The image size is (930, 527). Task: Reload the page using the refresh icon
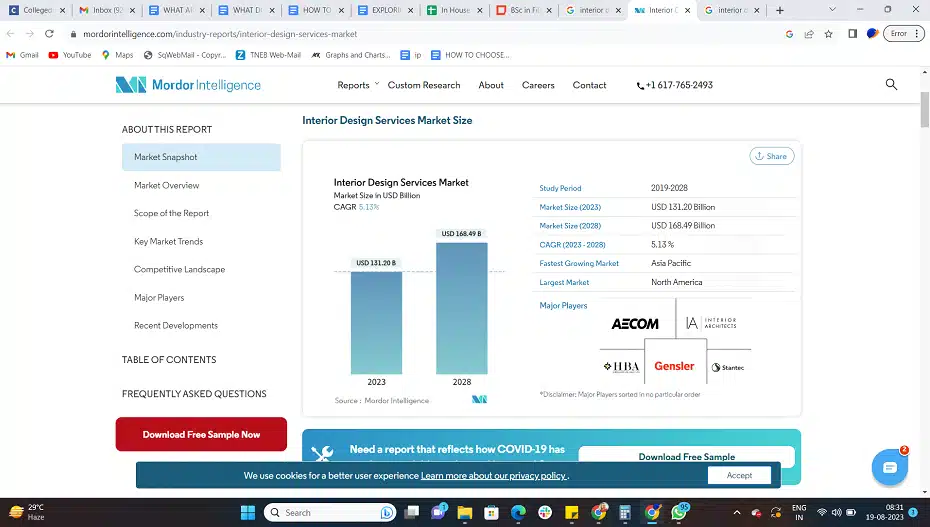(49, 33)
